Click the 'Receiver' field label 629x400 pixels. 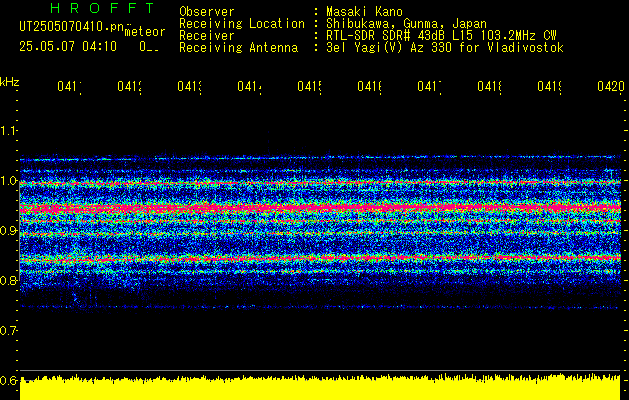[207, 36]
